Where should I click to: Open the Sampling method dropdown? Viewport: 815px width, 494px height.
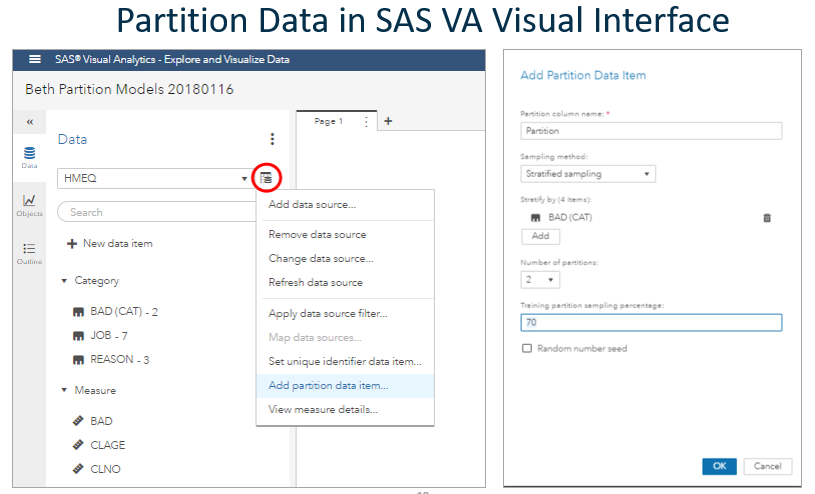pyautogui.click(x=587, y=174)
